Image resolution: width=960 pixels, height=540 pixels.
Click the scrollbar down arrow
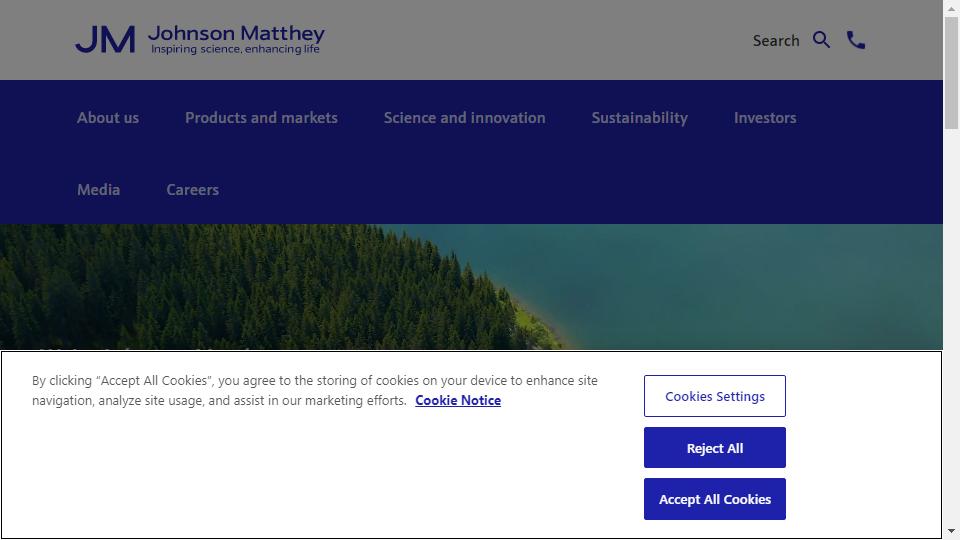(951, 531)
